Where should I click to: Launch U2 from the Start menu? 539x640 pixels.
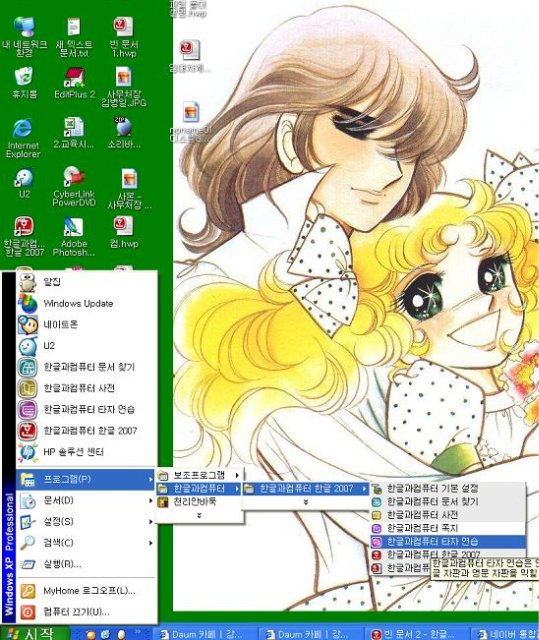87,346
